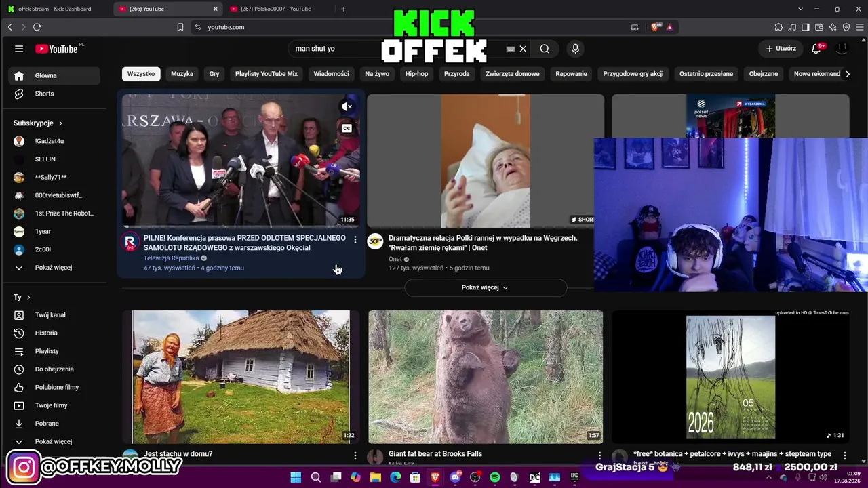Open Discord from the taskbar
Image resolution: width=868 pixels, height=488 pixels.
(455, 478)
